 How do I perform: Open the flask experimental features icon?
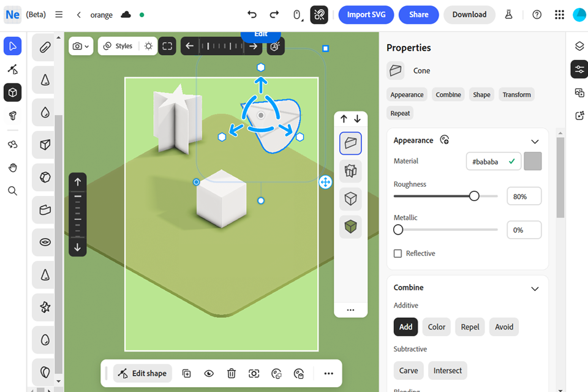tap(508, 15)
